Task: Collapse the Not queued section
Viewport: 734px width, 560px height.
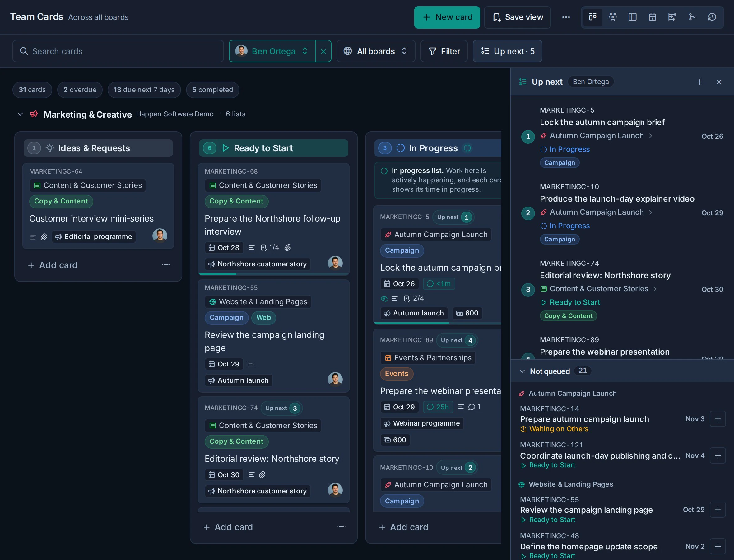Action: click(x=522, y=371)
